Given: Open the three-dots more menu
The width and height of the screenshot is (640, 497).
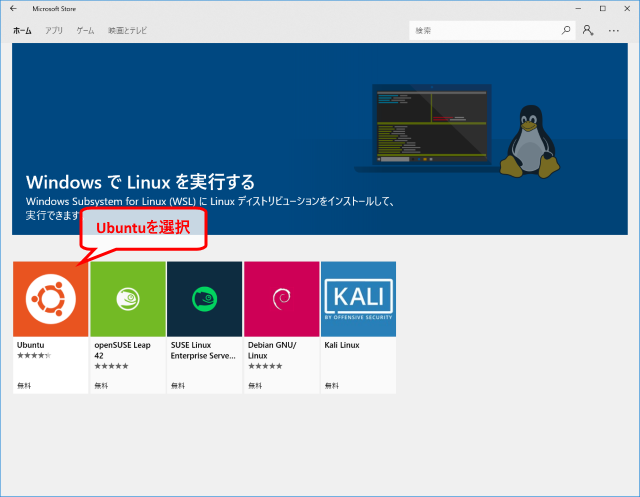Looking at the screenshot, I should coord(613,31).
